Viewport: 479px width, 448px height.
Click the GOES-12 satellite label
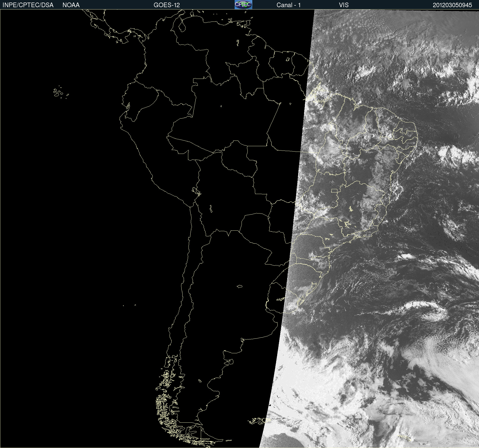[x=167, y=5]
